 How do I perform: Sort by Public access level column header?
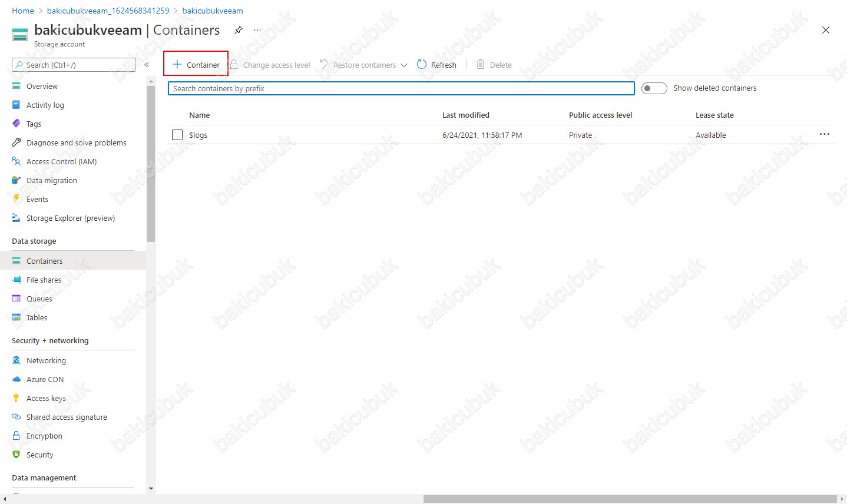(x=601, y=115)
